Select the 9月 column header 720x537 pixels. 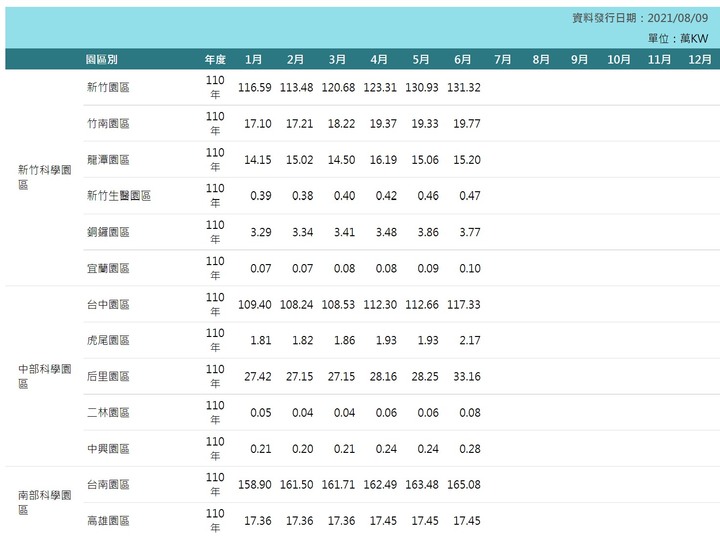point(579,60)
